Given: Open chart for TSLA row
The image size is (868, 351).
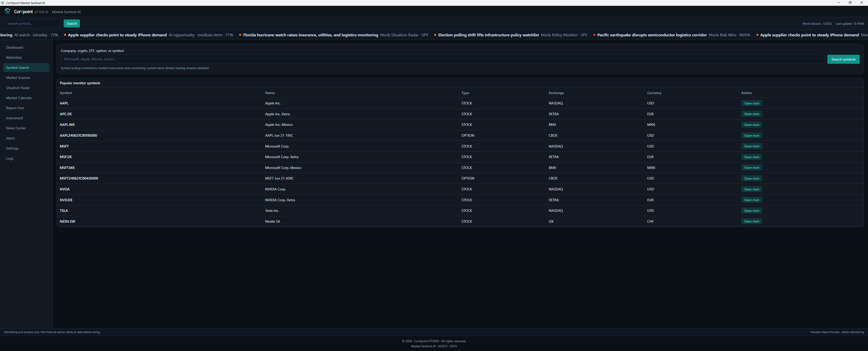Looking at the screenshot, I should point(751,211).
